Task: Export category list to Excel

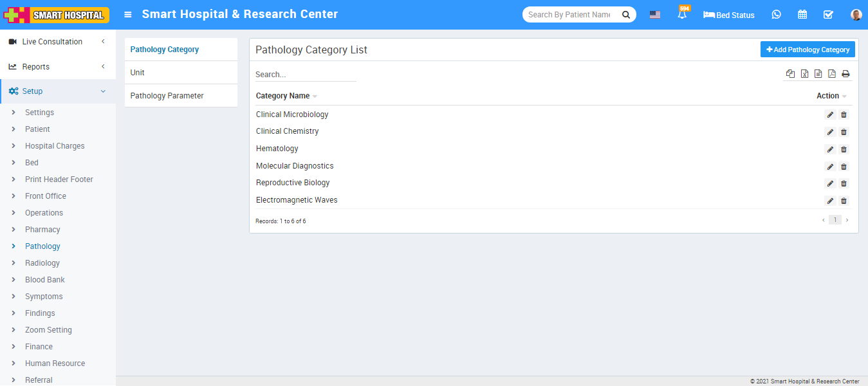Action: click(x=804, y=74)
